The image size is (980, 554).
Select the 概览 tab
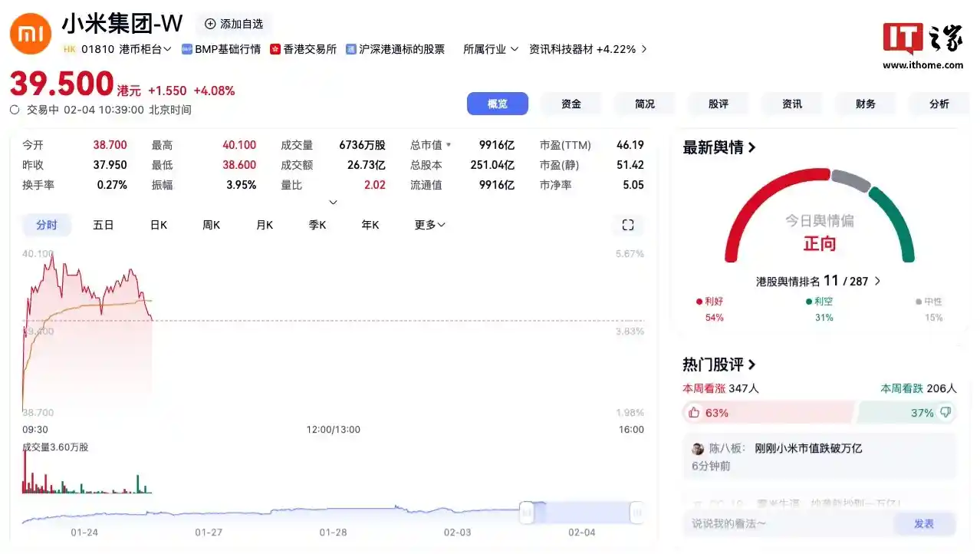pyautogui.click(x=498, y=104)
